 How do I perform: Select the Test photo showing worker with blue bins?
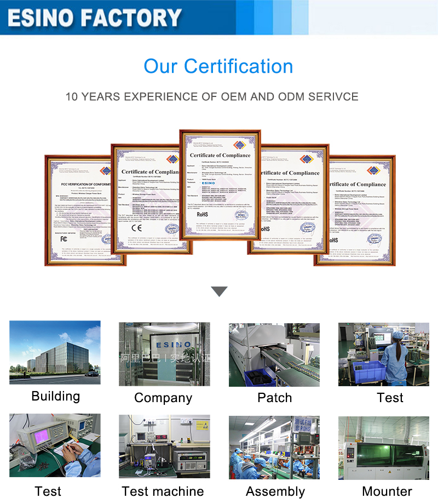383,354
